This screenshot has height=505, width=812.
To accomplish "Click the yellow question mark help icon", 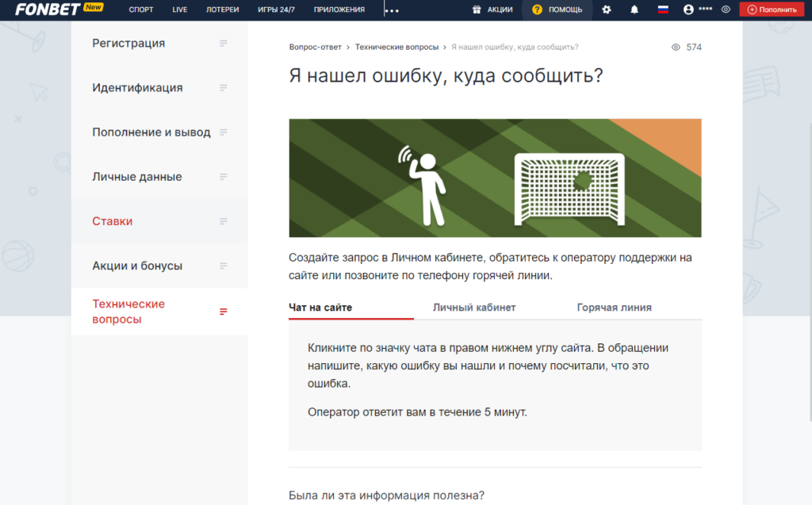I will pyautogui.click(x=537, y=10).
